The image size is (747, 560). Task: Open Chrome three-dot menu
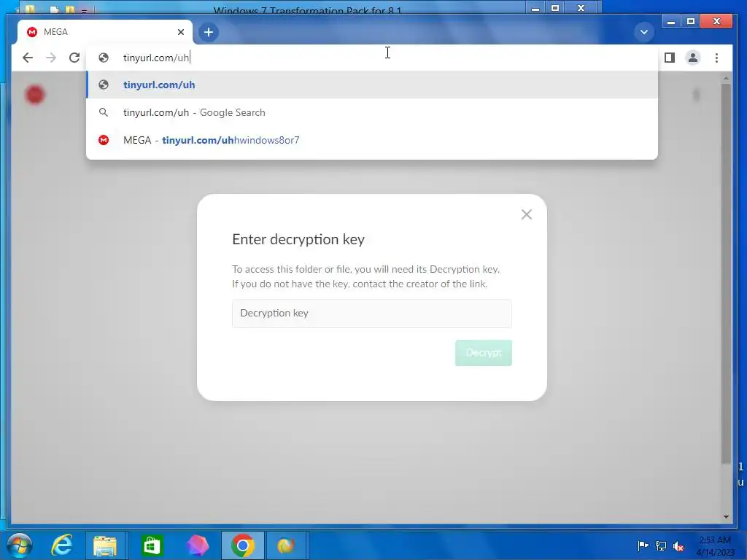[x=716, y=58]
